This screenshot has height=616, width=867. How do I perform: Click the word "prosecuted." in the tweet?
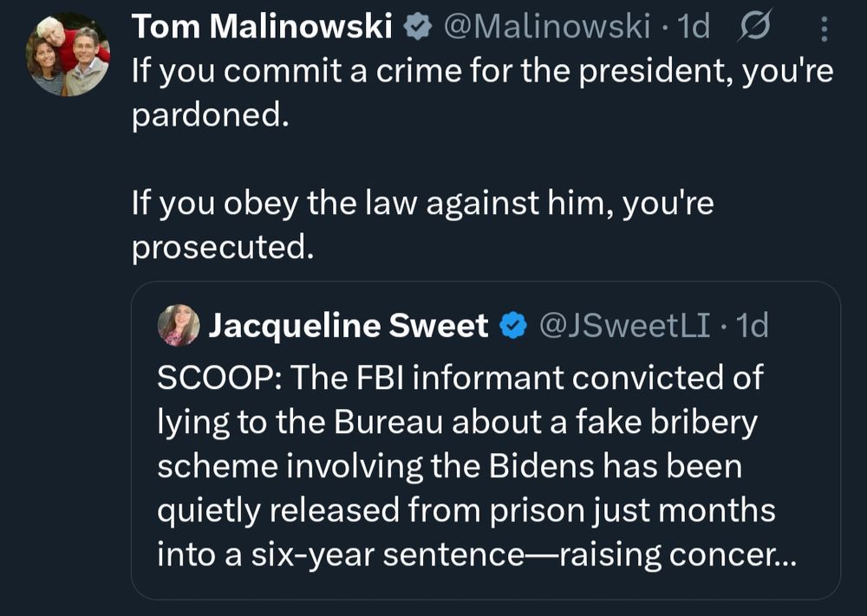[221, 249]
